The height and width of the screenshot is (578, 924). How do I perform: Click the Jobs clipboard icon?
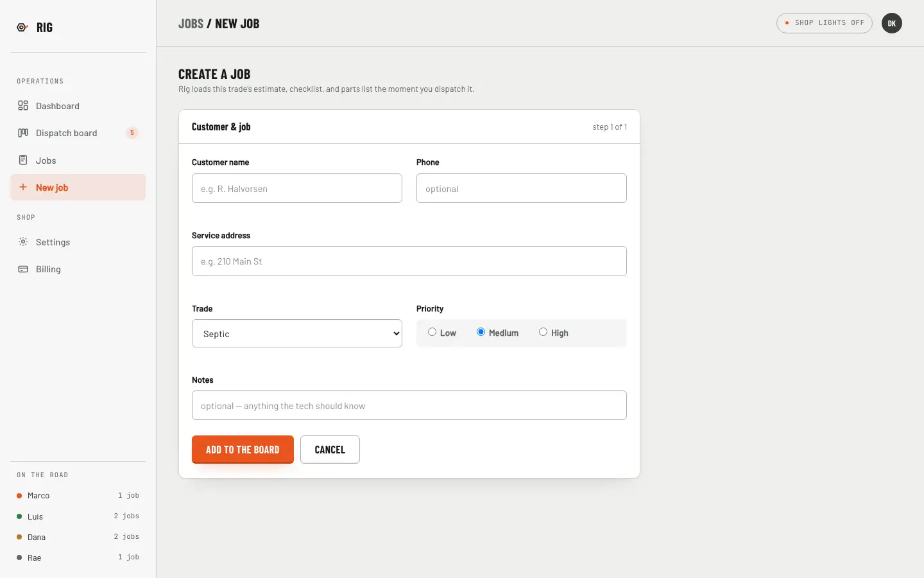tap(23, 160)
